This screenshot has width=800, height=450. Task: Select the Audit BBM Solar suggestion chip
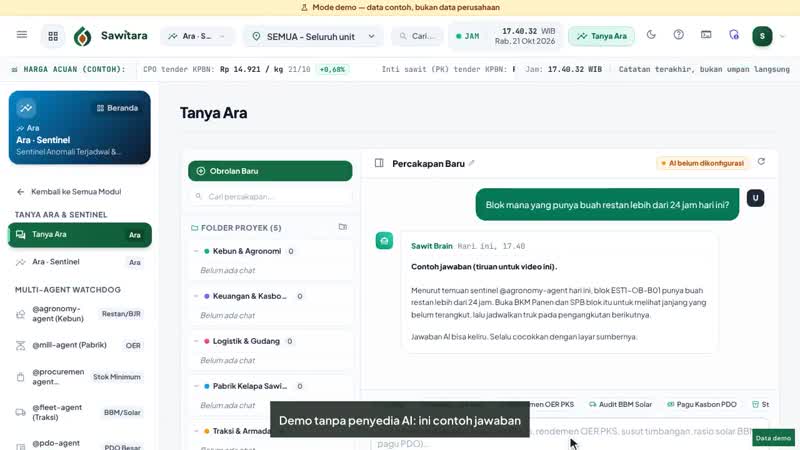click(x=620, y=404)
